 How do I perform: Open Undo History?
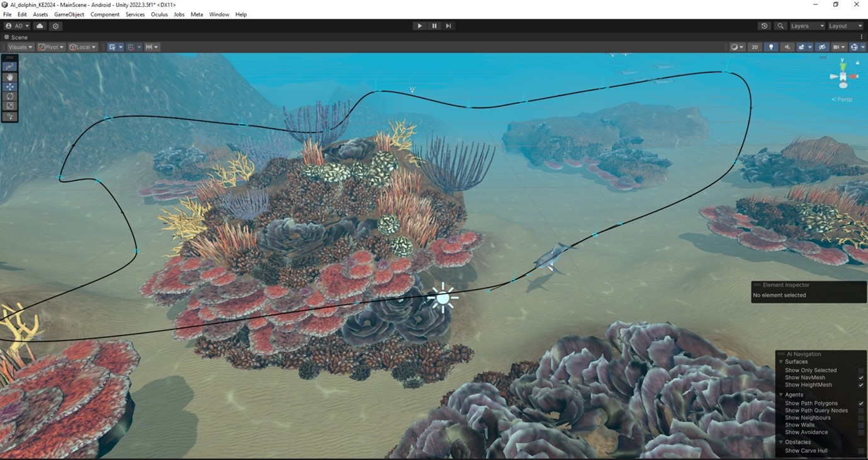(764, 26)
